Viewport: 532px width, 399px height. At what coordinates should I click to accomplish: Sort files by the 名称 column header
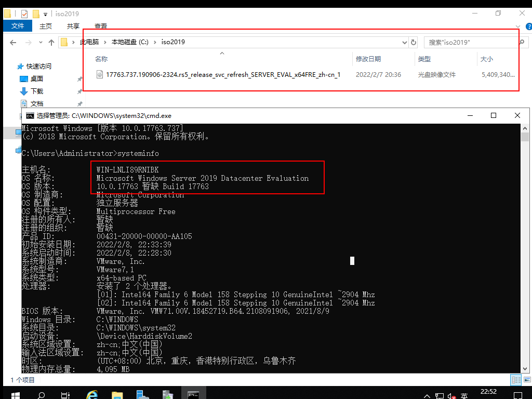101,59
